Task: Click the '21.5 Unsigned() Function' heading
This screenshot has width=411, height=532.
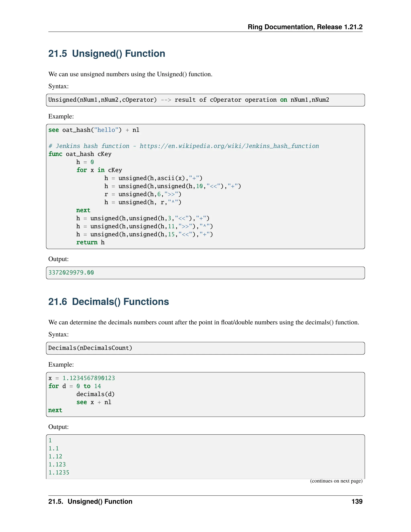Action: point(107,54)
